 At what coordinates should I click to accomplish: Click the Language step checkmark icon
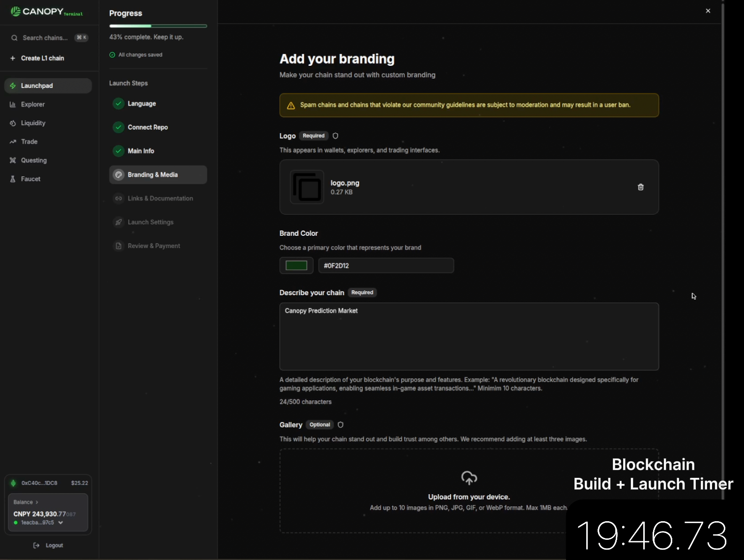(x=118, y=104)
